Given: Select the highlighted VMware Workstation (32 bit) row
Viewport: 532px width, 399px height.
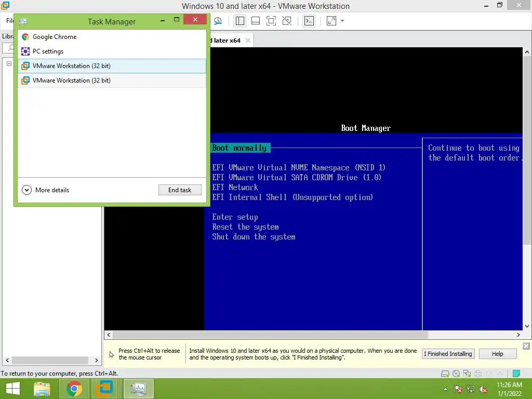Looking at the screenshot, I should tap(112, 66).
